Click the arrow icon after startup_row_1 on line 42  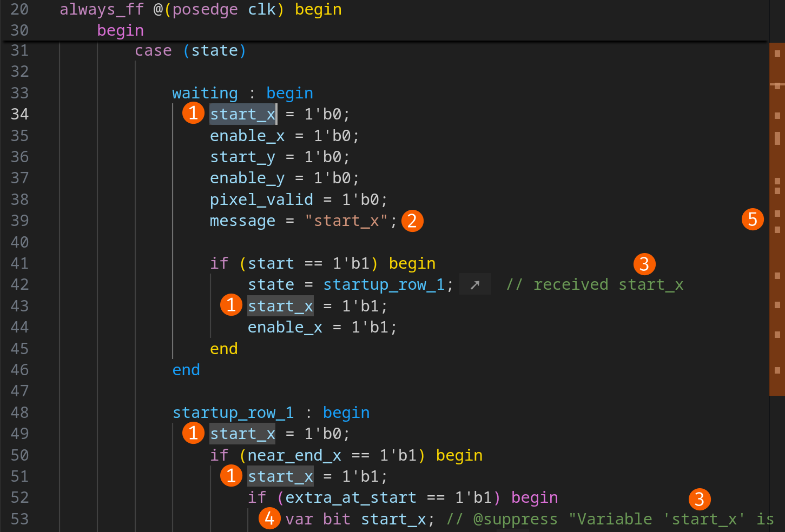(475, 284)
